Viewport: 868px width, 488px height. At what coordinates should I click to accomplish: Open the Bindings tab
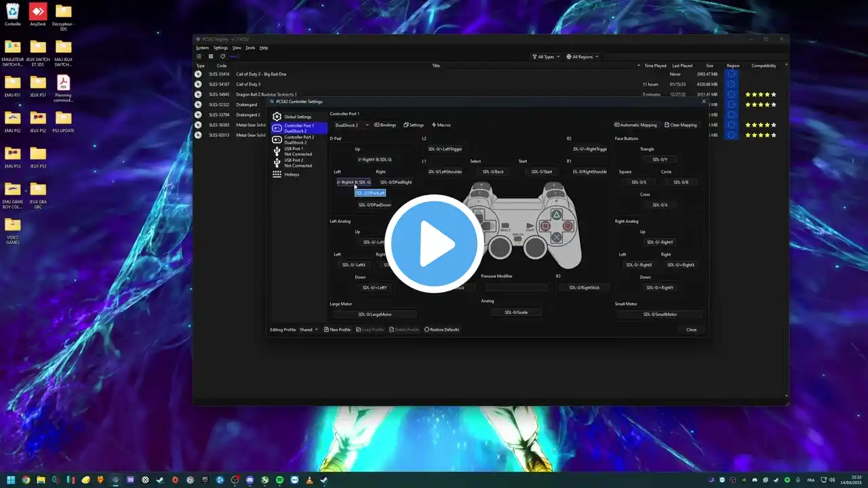(x=385, y=125)
